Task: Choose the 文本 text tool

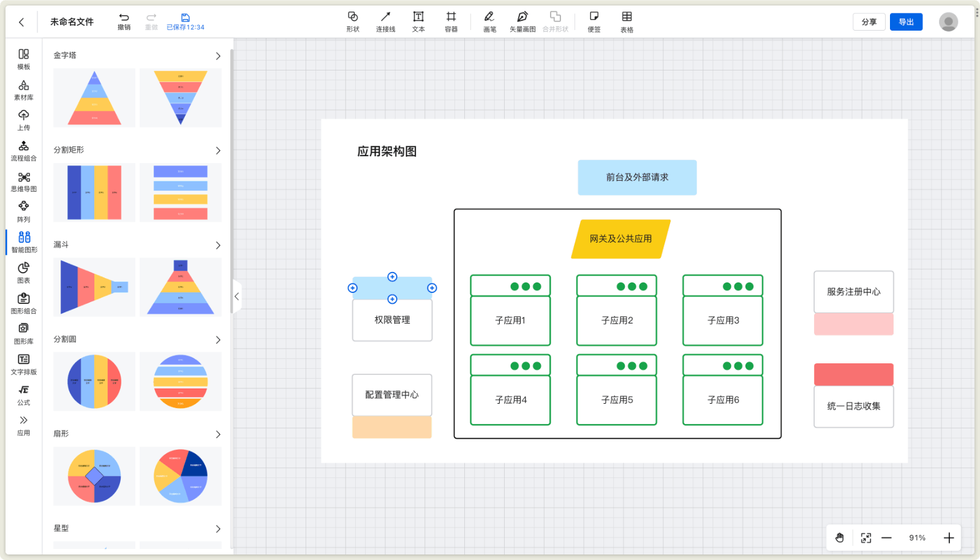Action: (418, 21)
